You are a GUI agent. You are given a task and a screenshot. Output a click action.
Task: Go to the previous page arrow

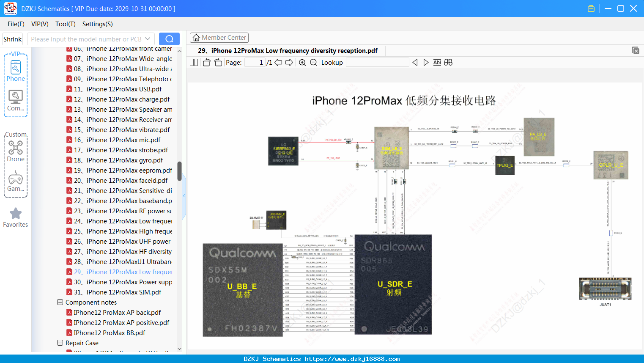[x=278, y=63]
